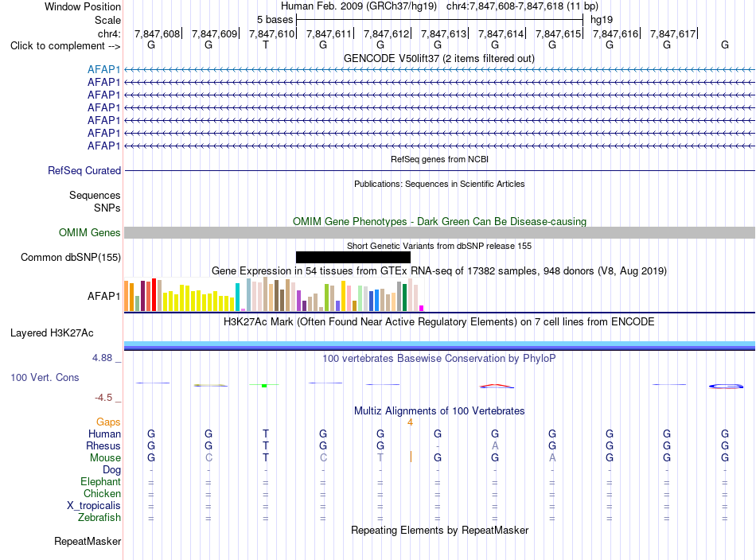Click the AFAP1 label beside GTEx bar chart

tap(103, 296)
